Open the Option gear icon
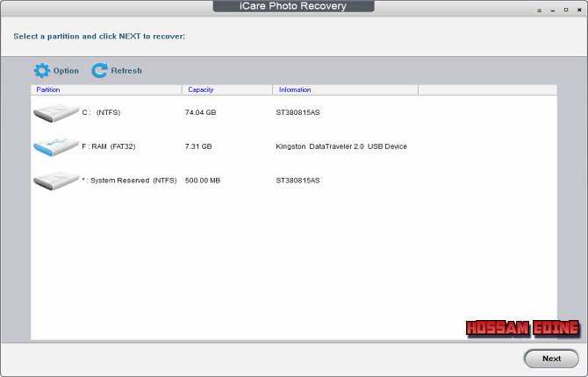 coord(42,70)
